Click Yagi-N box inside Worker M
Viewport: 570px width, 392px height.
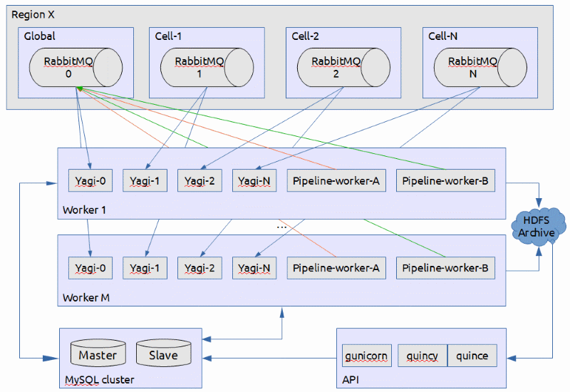(x=254, y=268)
